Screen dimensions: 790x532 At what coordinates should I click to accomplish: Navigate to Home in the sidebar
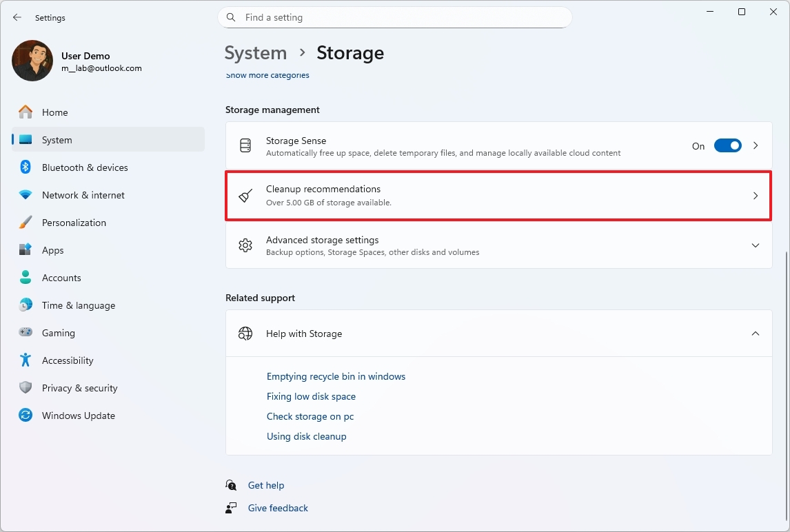pos(55,112)
